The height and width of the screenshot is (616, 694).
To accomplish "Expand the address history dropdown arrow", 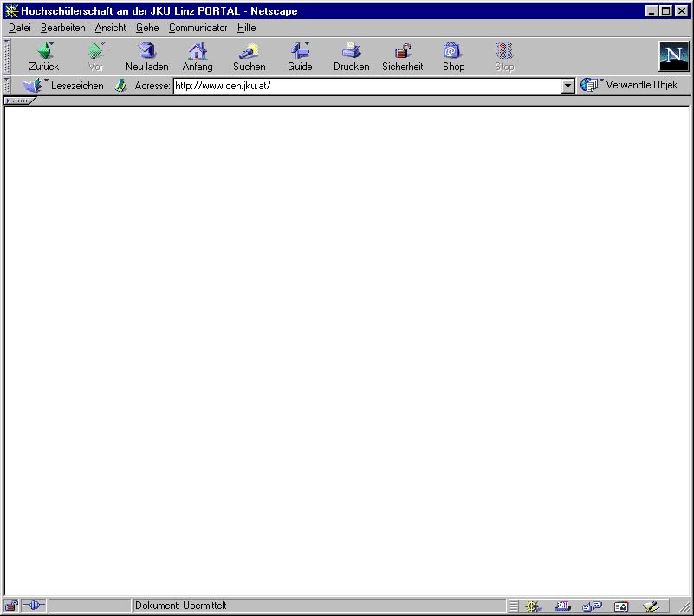I will (x=568, y=86).
